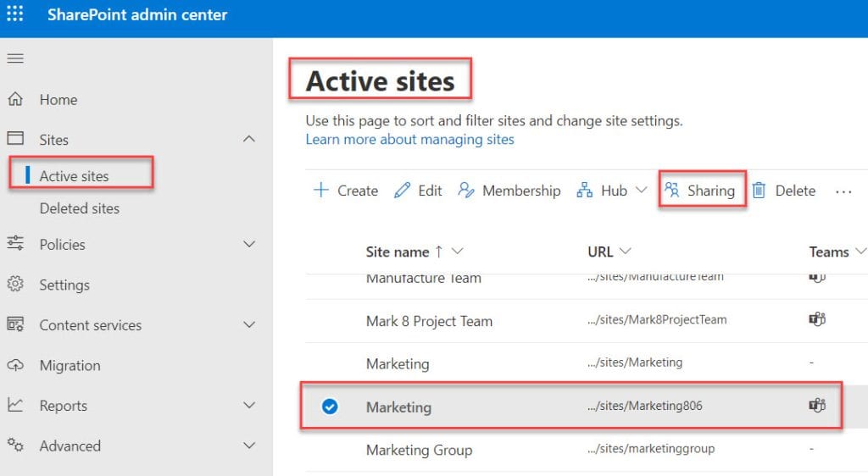Screen dimensions: 868x476
Task: Select Active sites in navigation
Action: point(75,176)
